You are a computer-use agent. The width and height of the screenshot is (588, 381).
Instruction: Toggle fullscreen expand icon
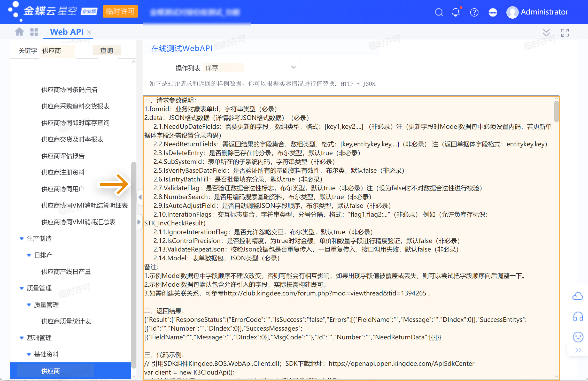coord(565,33)
